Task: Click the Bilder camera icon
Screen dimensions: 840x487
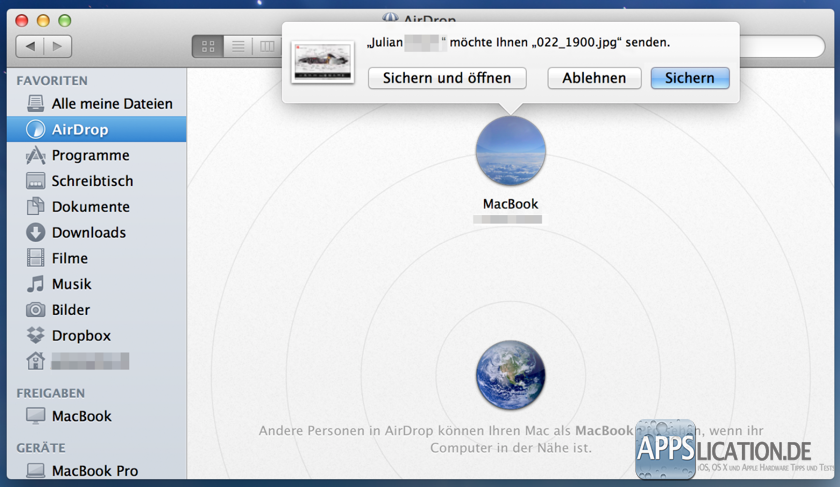Action: coord(35,310)
